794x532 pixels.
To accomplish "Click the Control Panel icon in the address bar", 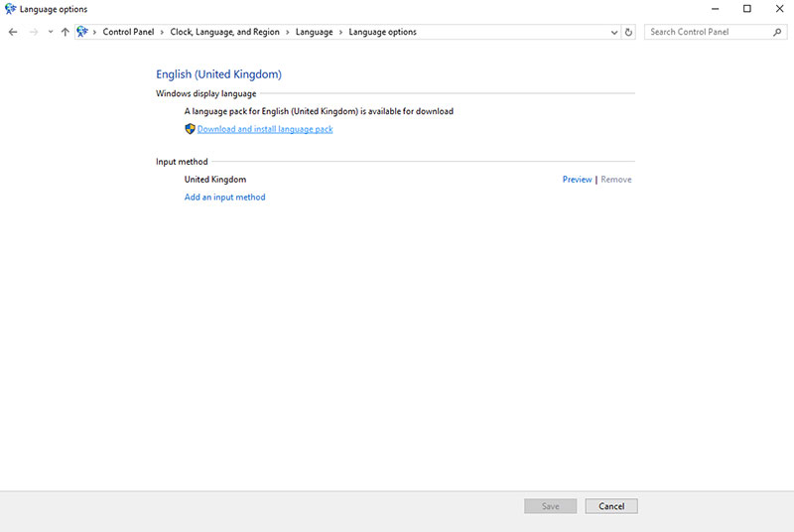I will tap(82, 32).
